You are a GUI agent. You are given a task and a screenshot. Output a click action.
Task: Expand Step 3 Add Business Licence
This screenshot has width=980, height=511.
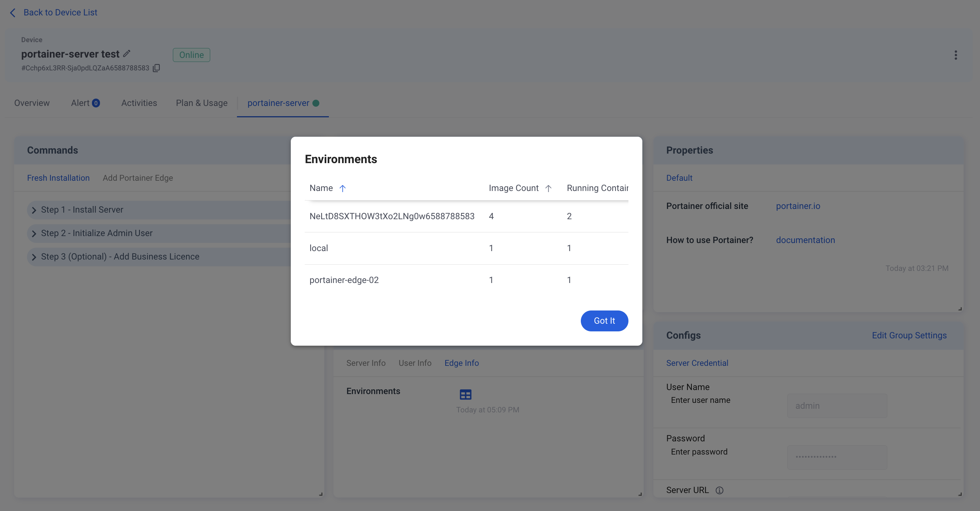[159, 257]
